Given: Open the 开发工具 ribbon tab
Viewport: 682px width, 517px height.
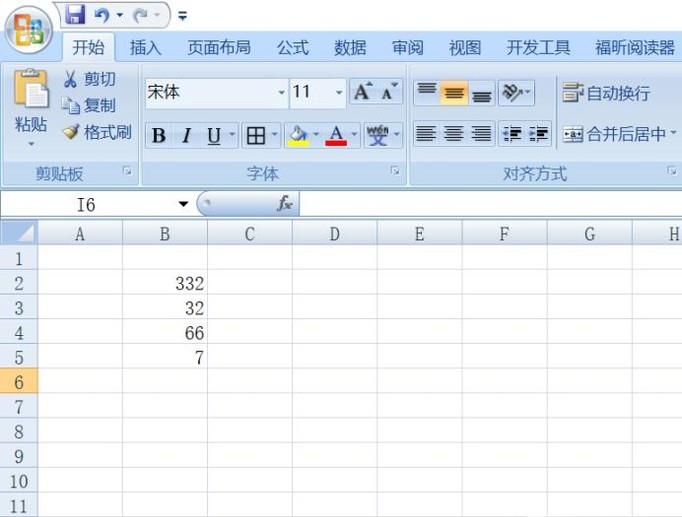Looking at the screenshot, I should [538, 47].
